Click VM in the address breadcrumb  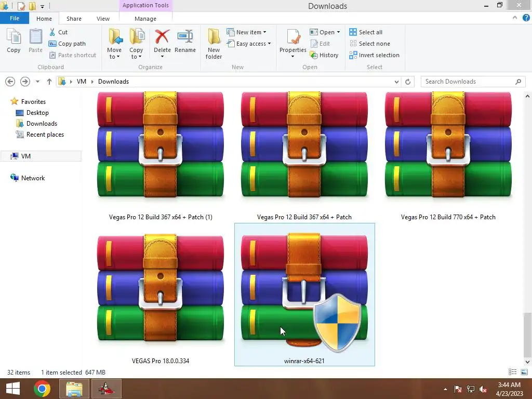coord(82,82)
